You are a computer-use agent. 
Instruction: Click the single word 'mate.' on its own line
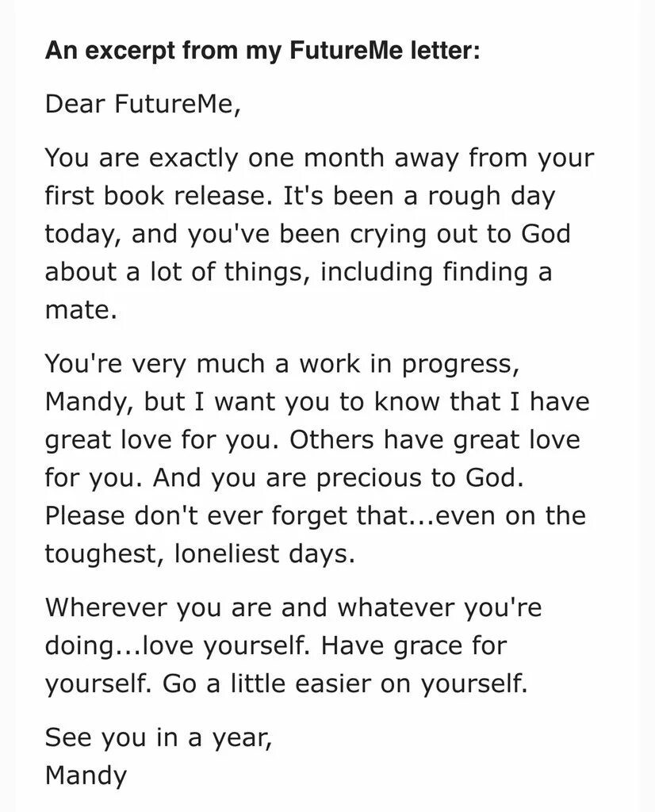pyautogui.click(x=81, y=310)
